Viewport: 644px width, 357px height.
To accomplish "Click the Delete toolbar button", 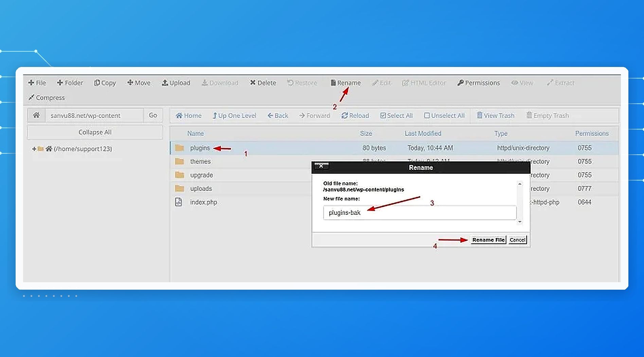I will click(x=263, y=83).
